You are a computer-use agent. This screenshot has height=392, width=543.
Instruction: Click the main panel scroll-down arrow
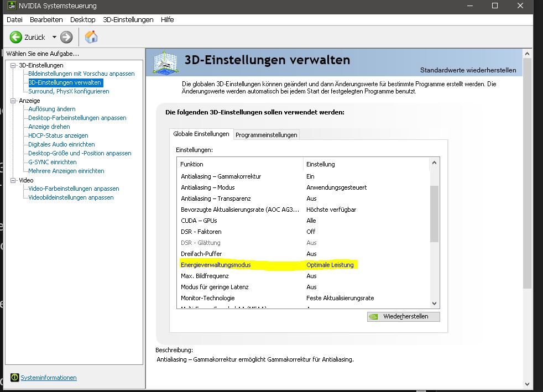pyautogui.click(x=527, y=384)
